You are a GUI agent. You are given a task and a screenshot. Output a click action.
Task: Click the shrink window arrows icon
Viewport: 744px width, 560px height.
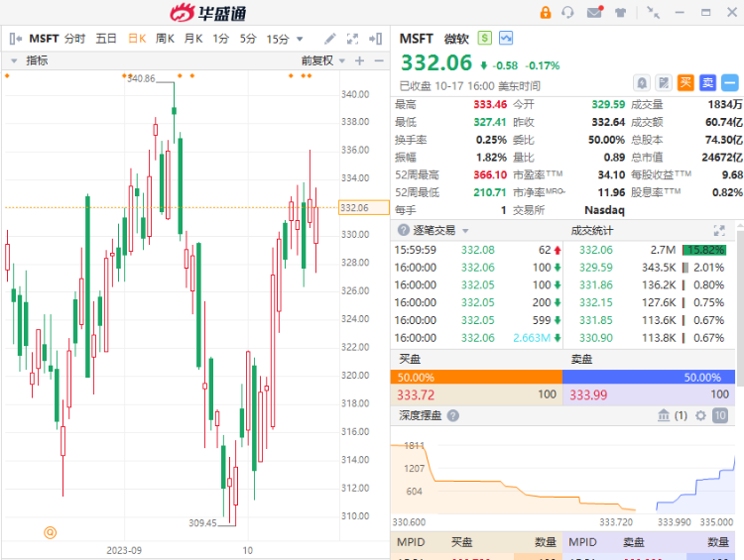click(654, 12)
